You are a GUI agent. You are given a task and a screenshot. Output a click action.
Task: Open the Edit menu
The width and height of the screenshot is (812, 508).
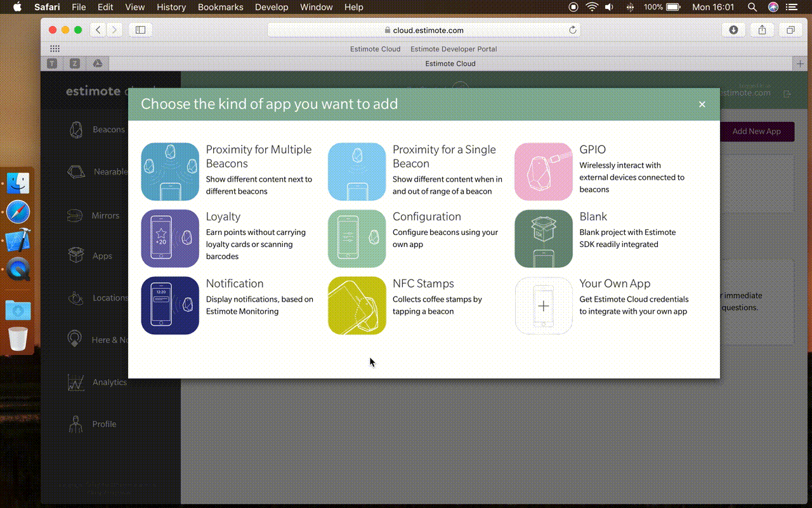click(x=105, y=7)
